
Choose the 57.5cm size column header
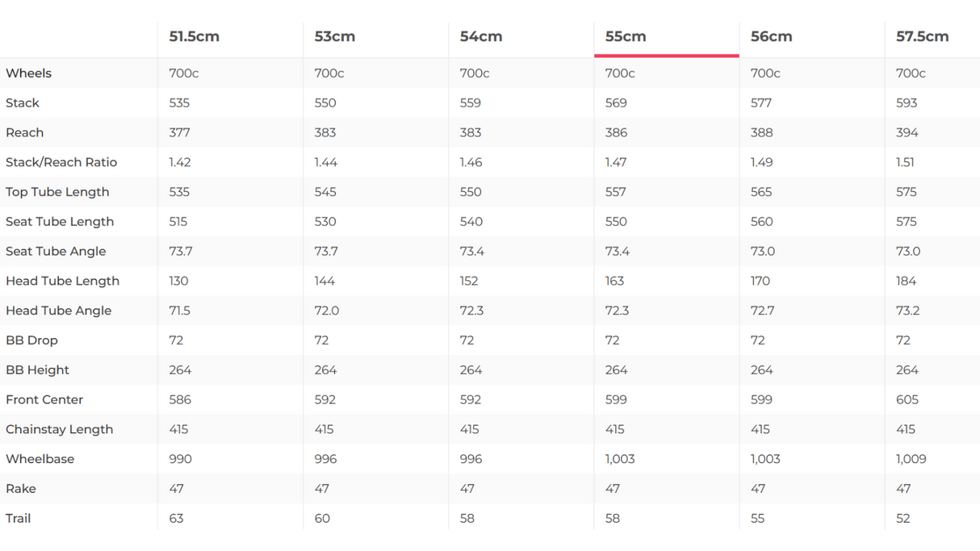click(922, 37)
